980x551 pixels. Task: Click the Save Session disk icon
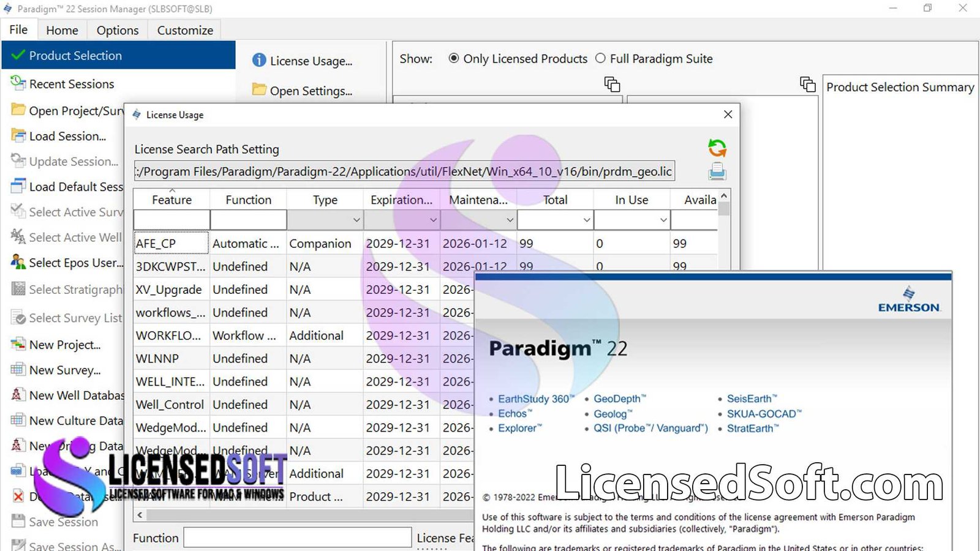[x=18, y=521]
